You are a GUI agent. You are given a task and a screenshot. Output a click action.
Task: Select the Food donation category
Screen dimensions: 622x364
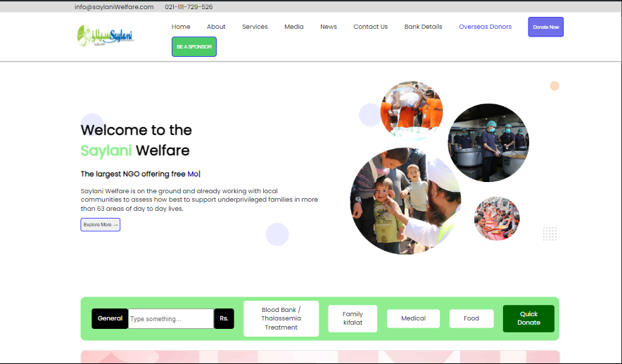pos(471,318)
